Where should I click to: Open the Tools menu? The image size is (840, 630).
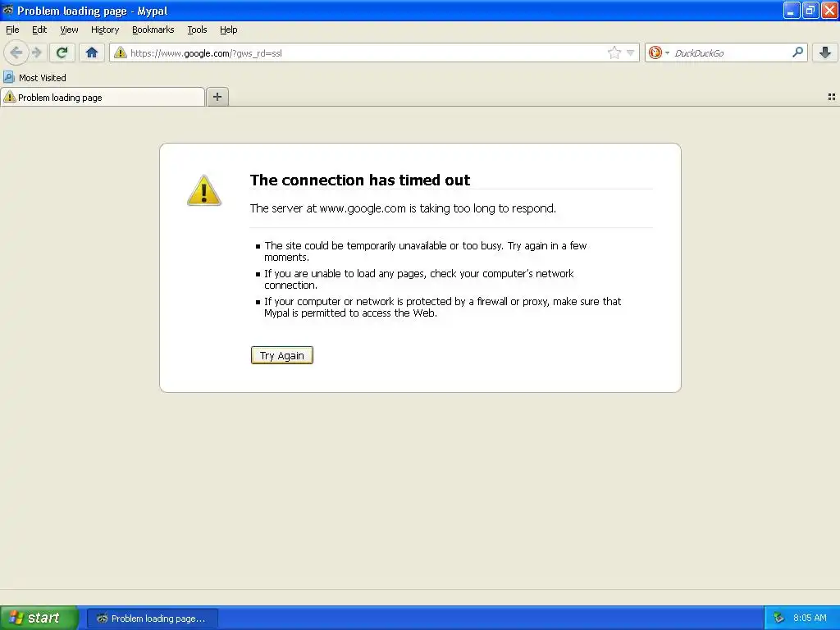tap(197, 30)
